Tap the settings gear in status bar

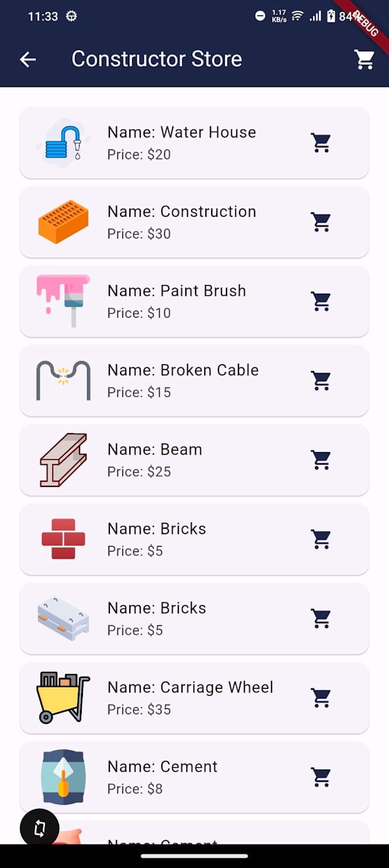point(71,17)
